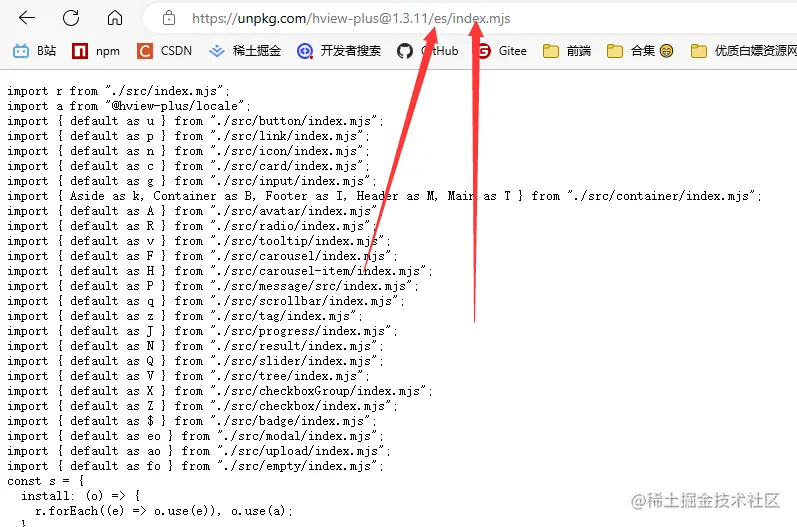Open the Gitee bookmark
797x527 pixels.
click(x=501, y=51)
